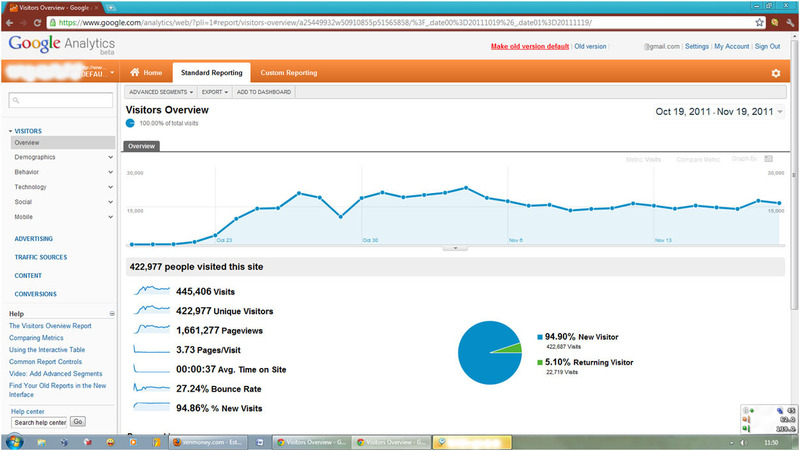Screen dimensions: 800x451
Task: Click the 422,977 Unique Visitors text
Action: tap(224, 311)
